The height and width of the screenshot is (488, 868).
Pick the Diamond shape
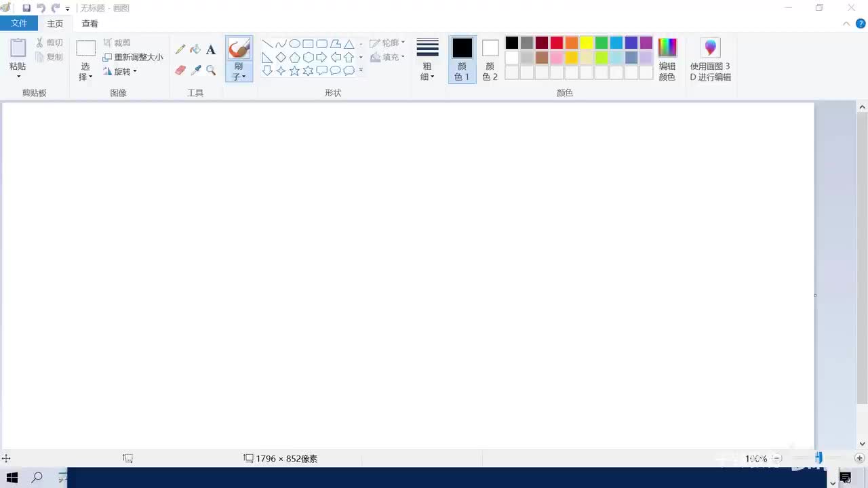pyautogui.click(x=281, y=58)
